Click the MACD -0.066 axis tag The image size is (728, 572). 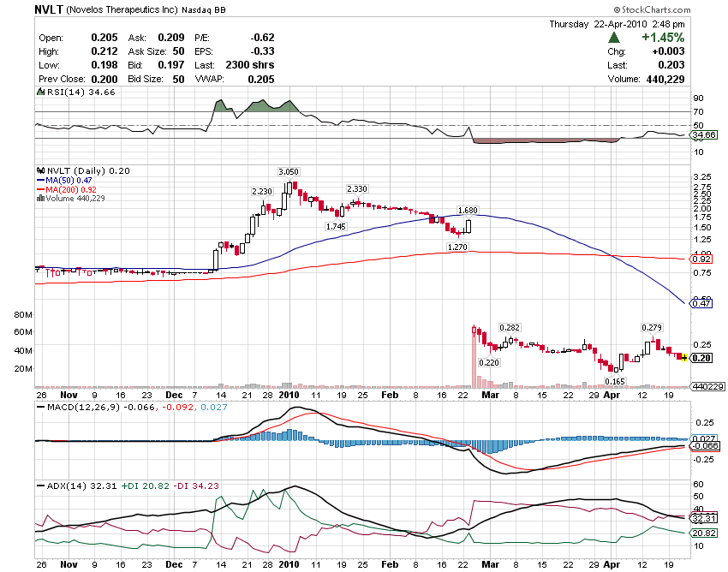click(705, 446)
